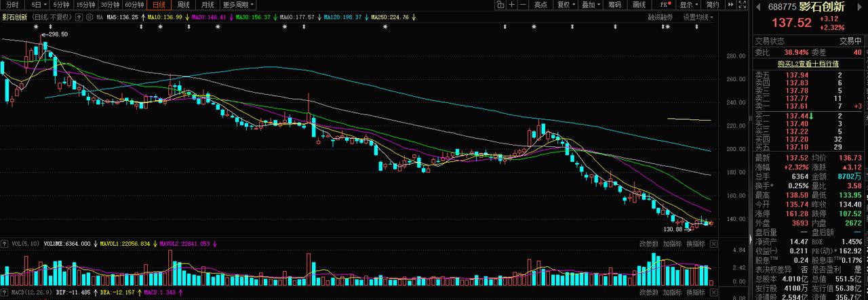Click 改参数 in MACD panel
868x300 pixels.
pyautogui.click(x=649, y=293)
